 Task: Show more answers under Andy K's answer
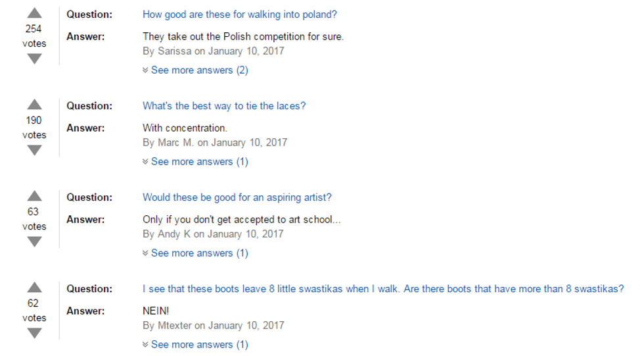click(x=199, y=253)
